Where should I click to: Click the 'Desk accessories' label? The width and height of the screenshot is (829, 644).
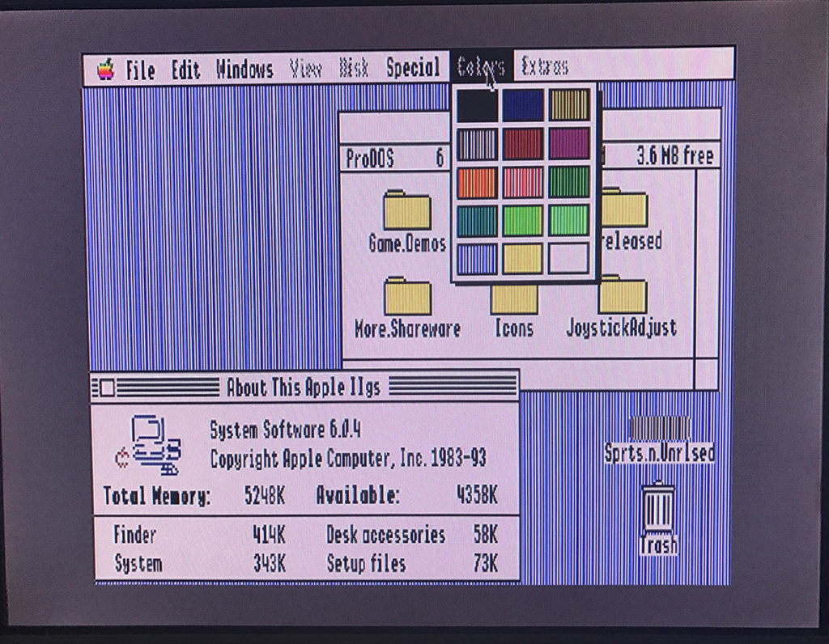point(386,535)
